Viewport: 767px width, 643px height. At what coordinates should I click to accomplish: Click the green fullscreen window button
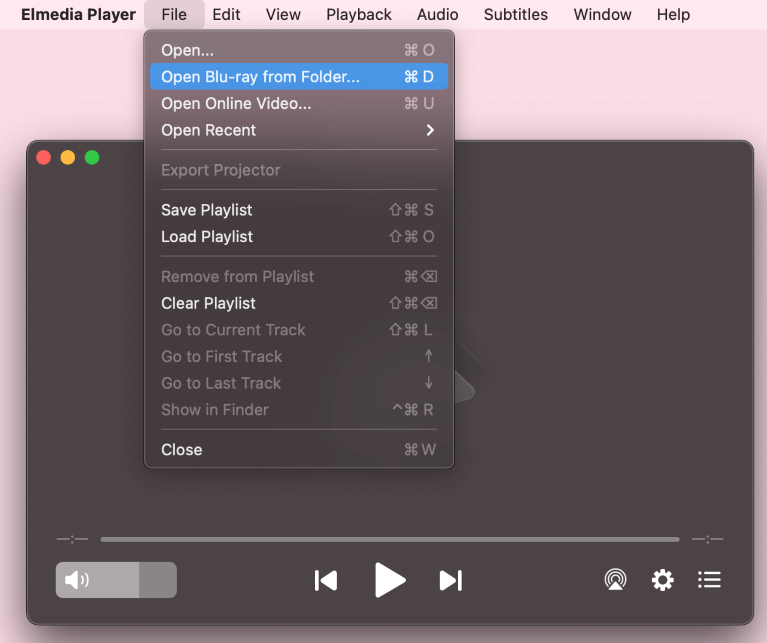click(92, 157)
